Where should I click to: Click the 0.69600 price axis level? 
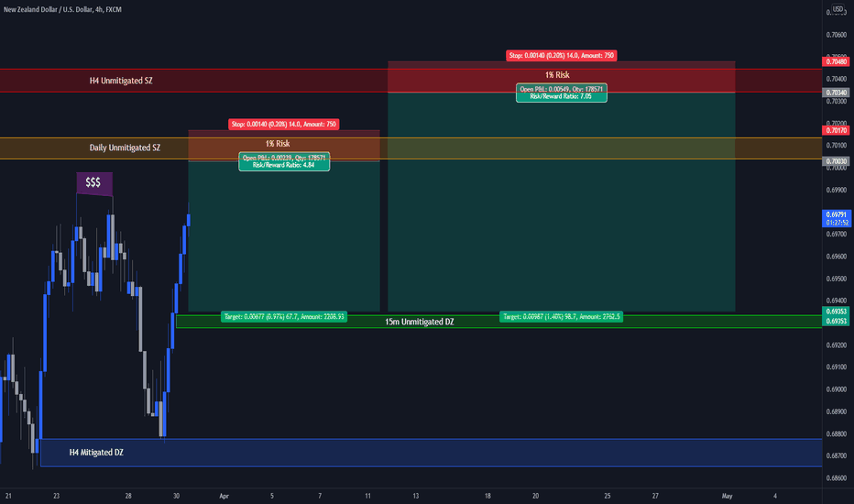point(836,257)
